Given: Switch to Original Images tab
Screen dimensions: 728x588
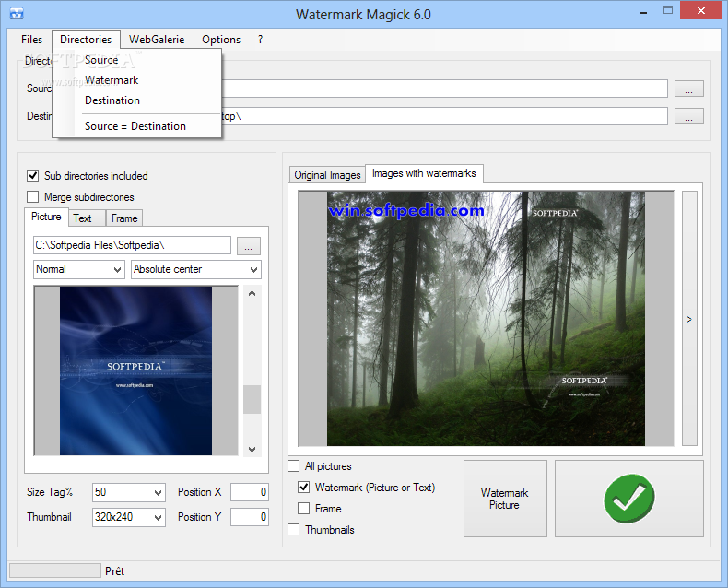Looking at the screenshot, I should (327, 175).
